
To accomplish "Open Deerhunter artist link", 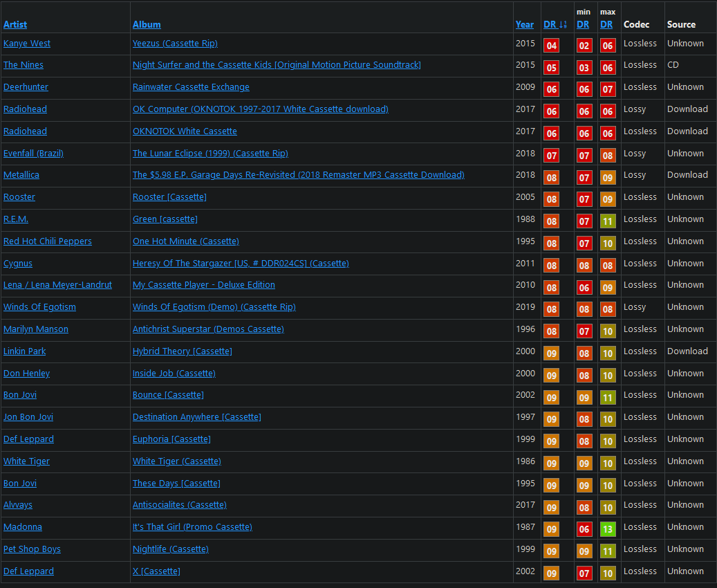I will 26,87.
